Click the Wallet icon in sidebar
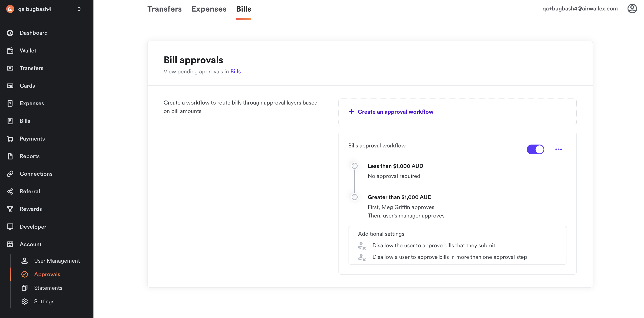The image size is (644, 318). pos(10,50)
